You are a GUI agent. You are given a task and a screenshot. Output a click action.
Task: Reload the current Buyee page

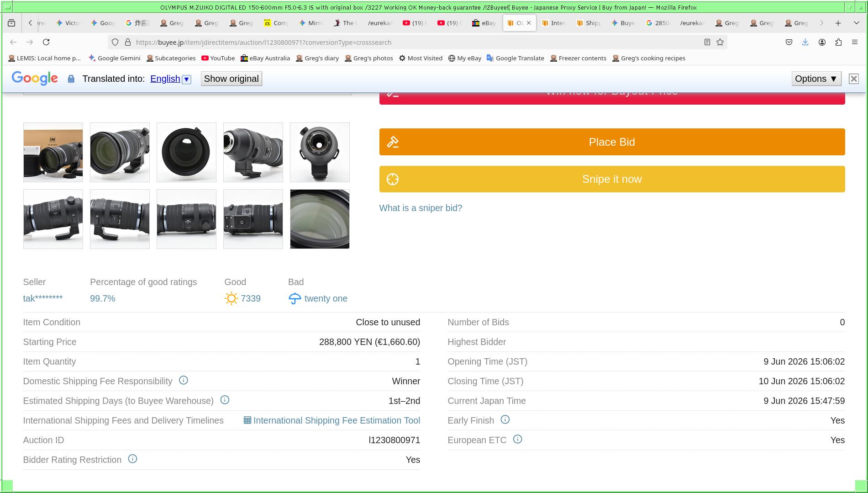click(46, 42)
